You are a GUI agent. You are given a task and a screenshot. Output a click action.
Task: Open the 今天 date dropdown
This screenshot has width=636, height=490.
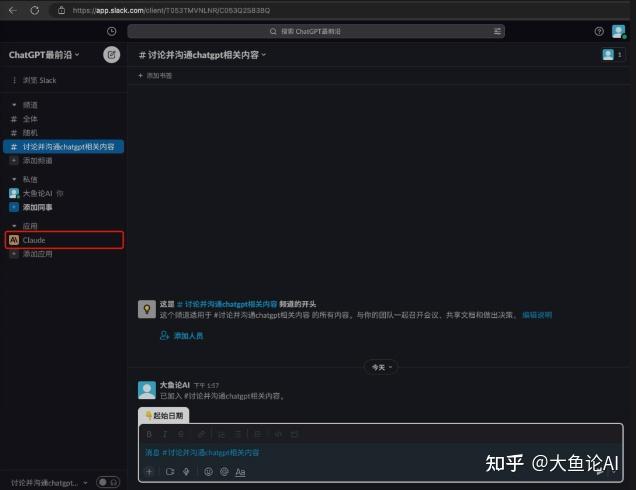pyautogui.click(x=381, y=368)
